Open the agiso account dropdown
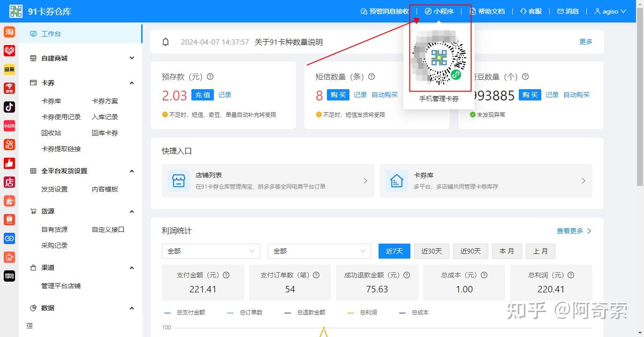 click(610, 11)
